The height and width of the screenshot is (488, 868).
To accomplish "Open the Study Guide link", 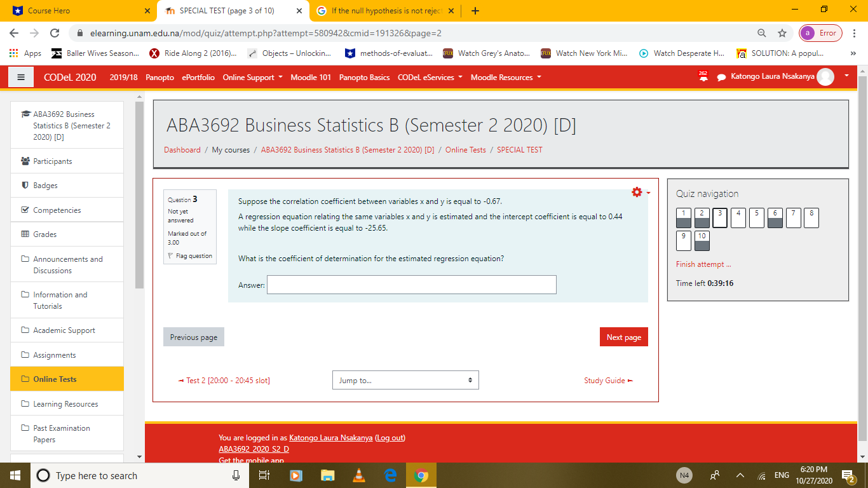I will (x=608, y=381).
